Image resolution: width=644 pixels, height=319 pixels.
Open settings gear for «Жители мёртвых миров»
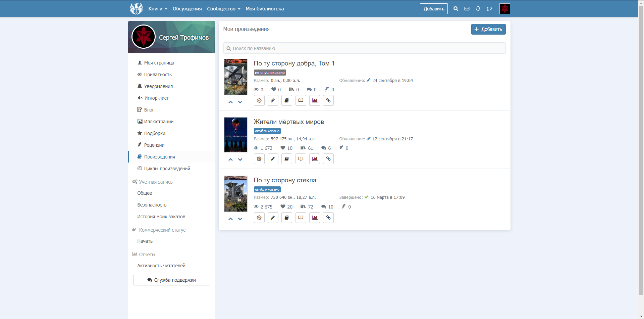259,159
